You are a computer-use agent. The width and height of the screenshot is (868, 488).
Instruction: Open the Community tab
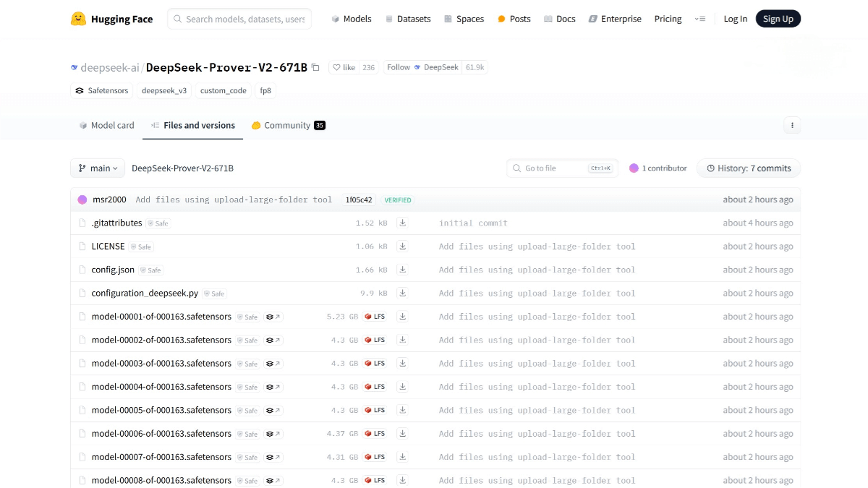tap(287, 125)
